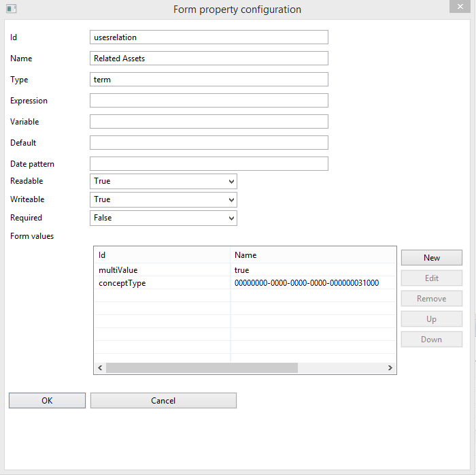Click the right scroll arrow of the table
Image resolution: width=476 pixels, height=475 pixels.
[x=390, y=367]
